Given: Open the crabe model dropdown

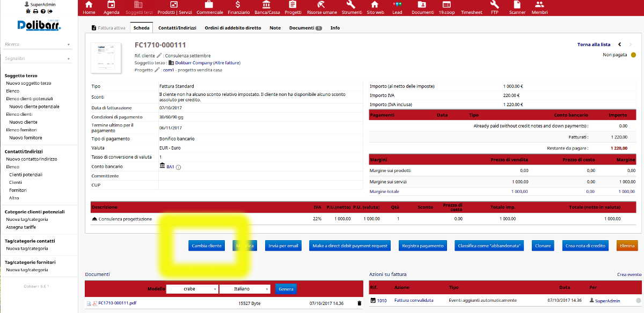Looking at the screenshot, I should [192, 289].
